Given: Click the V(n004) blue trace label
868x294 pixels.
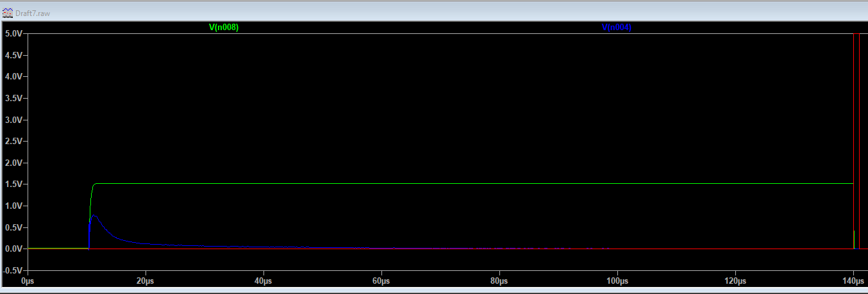Looking at the screenshot, I should (x=616, y=28).
